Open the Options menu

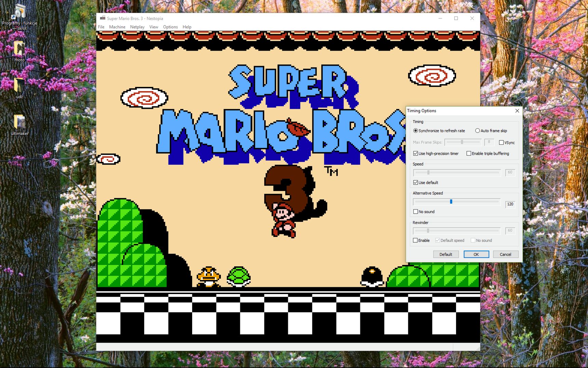pyautogui.click(x=170, y=27)
